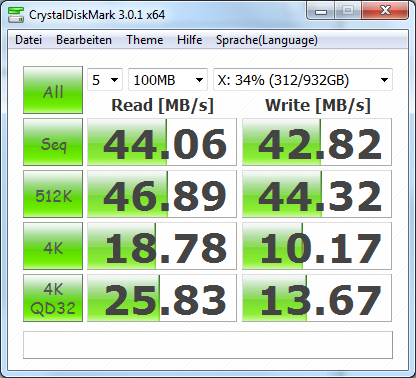This screenshot has height=378, width=416.
Task: Open the Sprache(Language) menu
Action: point(267,40)
